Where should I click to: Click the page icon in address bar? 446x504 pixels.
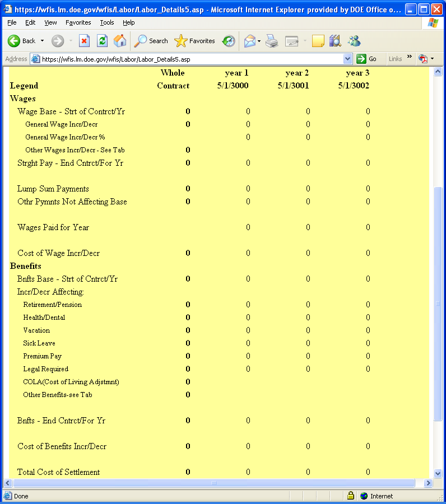point(35,59)
